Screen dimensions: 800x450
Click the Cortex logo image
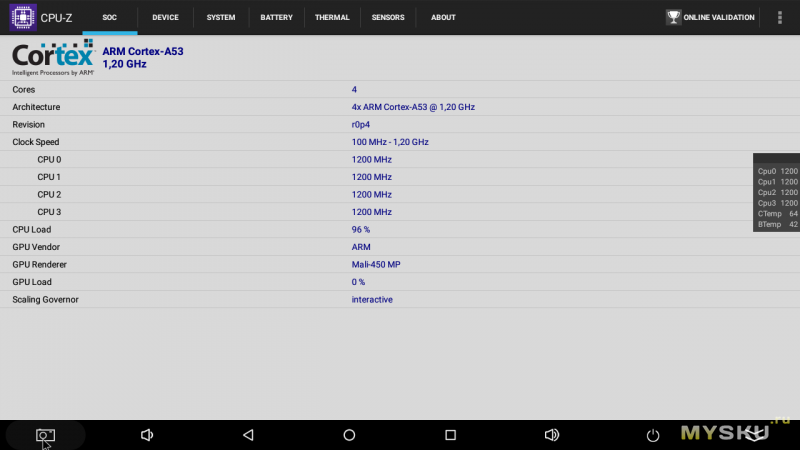(x=54, y=57)
